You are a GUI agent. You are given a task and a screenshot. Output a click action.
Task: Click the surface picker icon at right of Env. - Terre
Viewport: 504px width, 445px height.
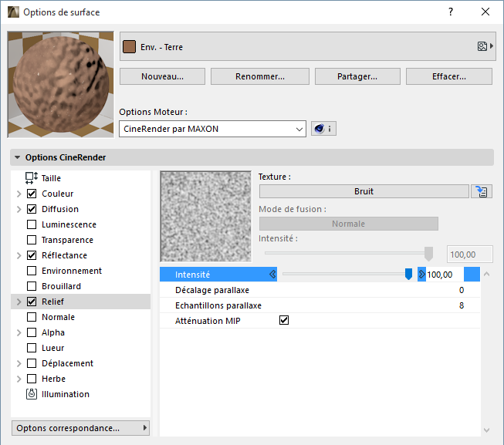tap(483, 47)
